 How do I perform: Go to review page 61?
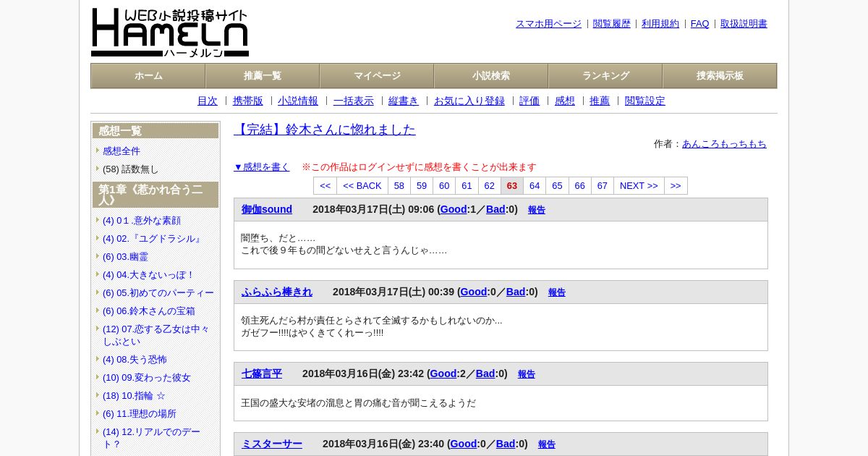[467, 186]
